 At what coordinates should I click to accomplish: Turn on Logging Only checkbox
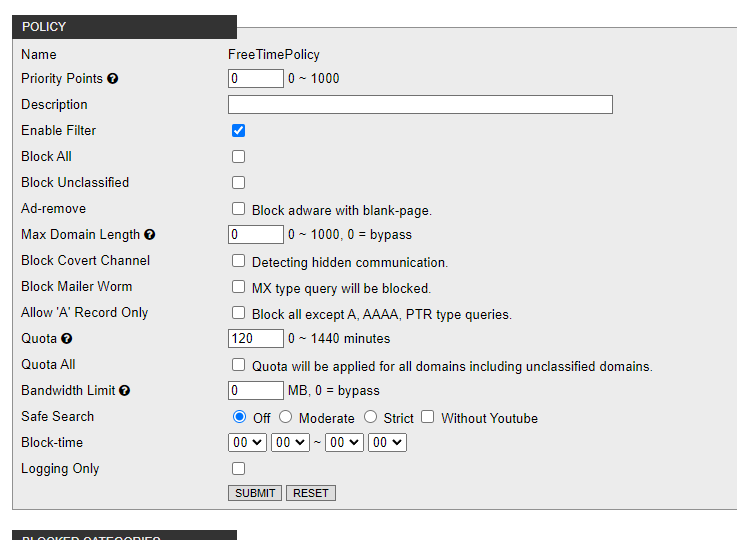(238, 469)
